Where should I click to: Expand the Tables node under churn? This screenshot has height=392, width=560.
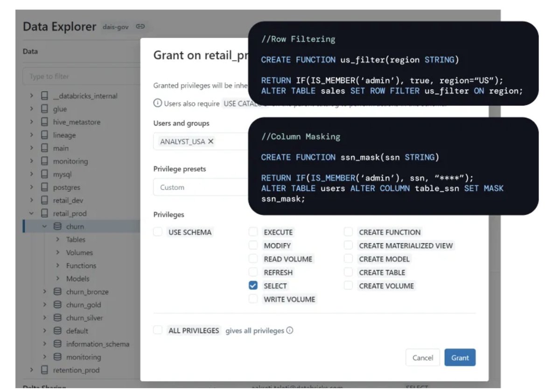tap(57, 239)
